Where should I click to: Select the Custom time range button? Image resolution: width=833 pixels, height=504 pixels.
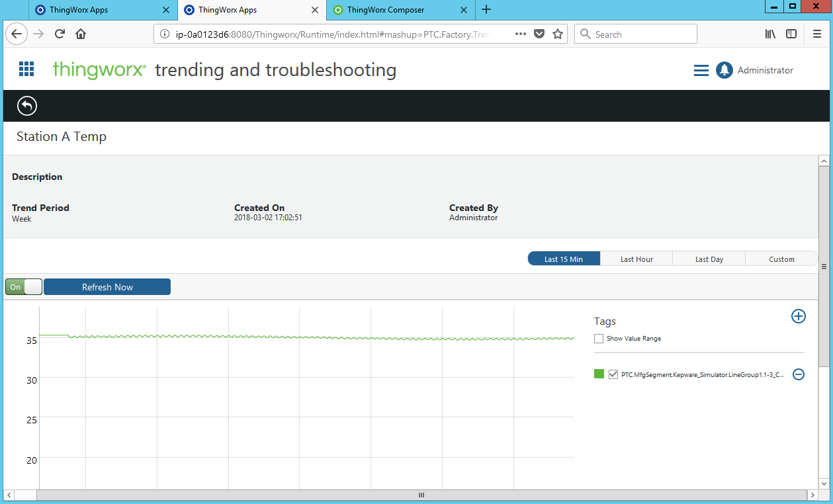[x=781, y=259]
